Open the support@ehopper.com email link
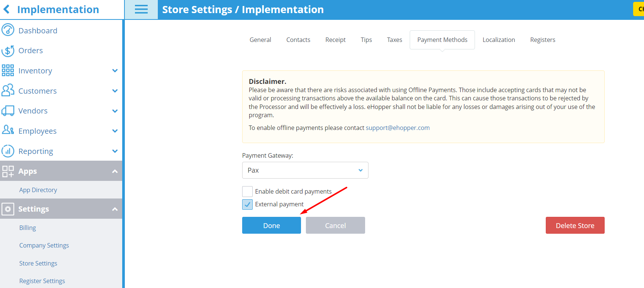 (398, 128)
